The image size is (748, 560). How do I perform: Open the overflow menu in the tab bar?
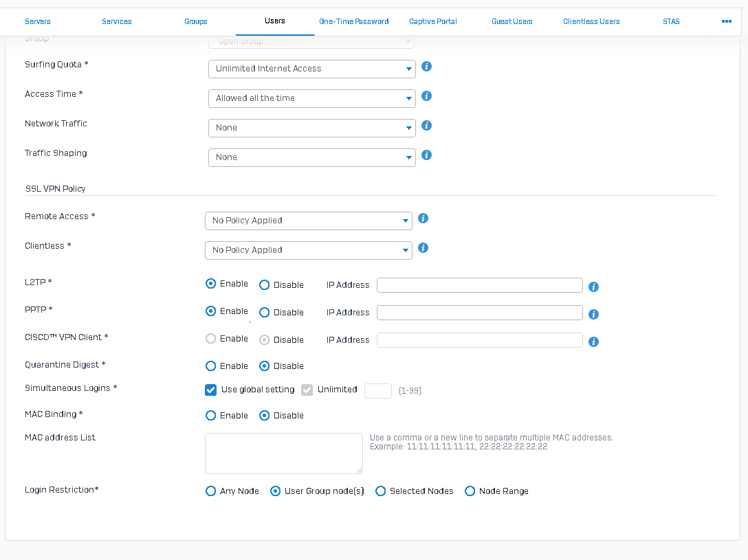point(726,21)
